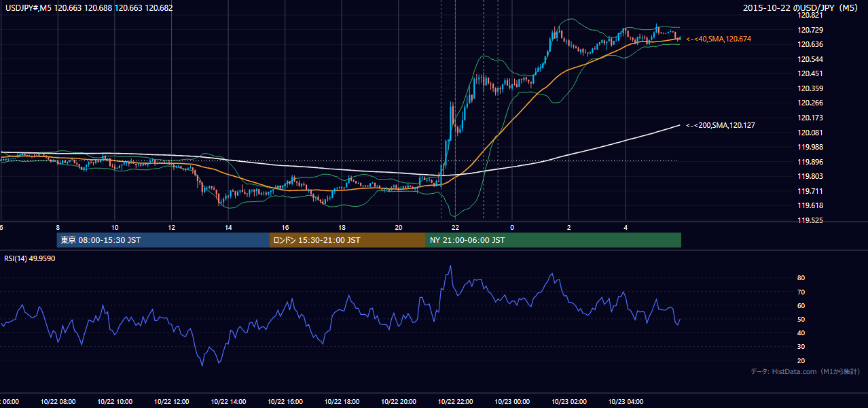
Task: Click hour 14 on the price chart time axis
Action: 228,227
